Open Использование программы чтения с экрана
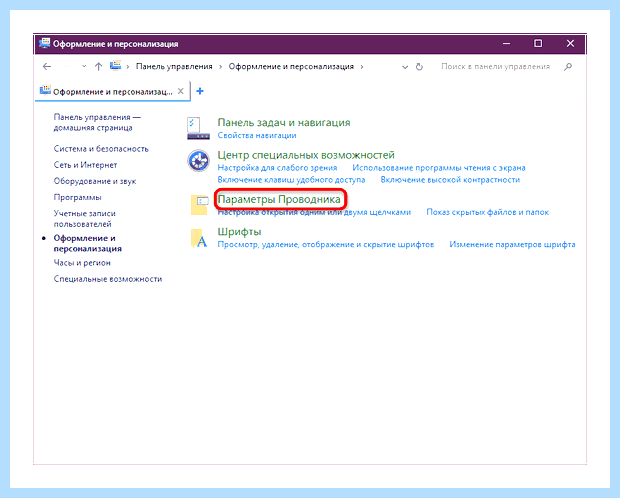Viewport: 620px width, 498px height. (x=439, y=168)
